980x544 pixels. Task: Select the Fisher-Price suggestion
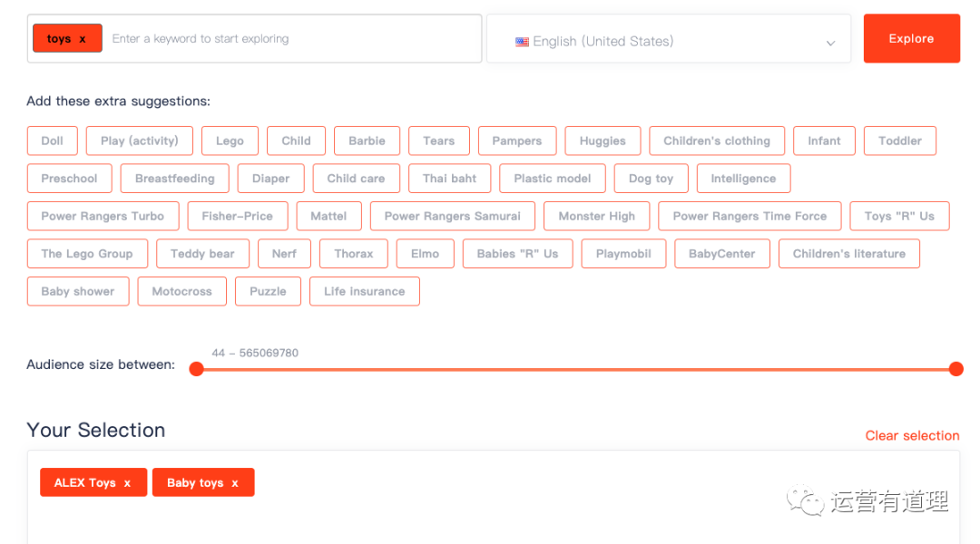point(238,217)
